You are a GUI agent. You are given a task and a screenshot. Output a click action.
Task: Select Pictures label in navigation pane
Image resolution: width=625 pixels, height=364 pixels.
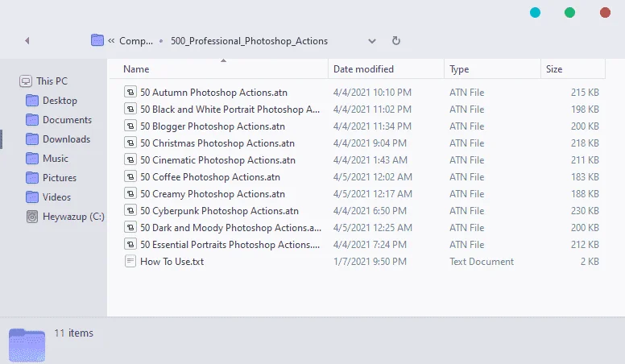point(60,178)
